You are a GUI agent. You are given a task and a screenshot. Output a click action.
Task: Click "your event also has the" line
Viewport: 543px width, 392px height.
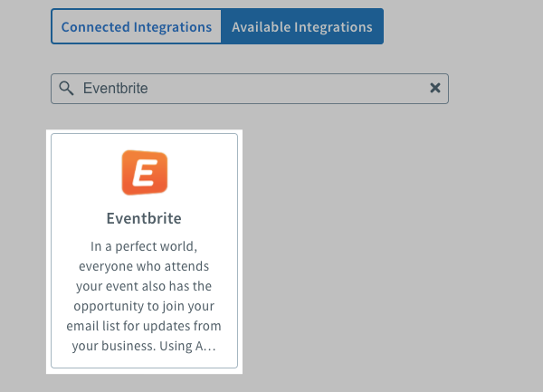(x=145, y=285)
